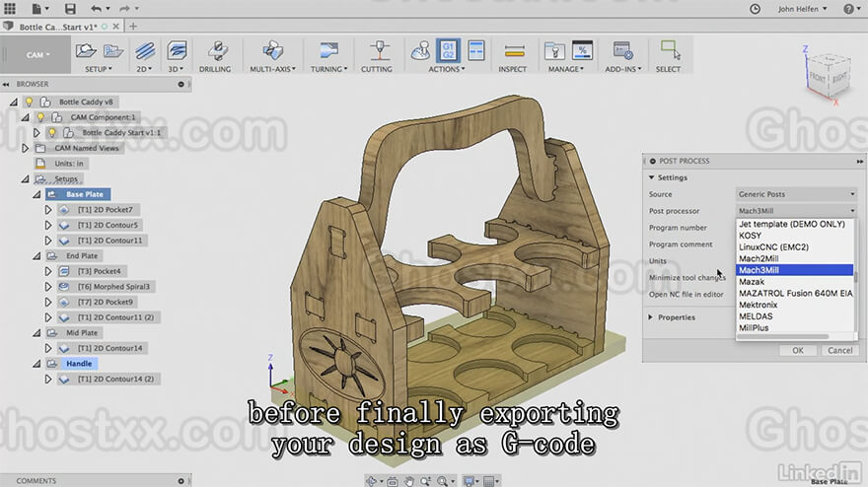868x487 pixels.
Task: Select the [T6] Morphed Spiral3 operation
Action: [x=113, y=287]
